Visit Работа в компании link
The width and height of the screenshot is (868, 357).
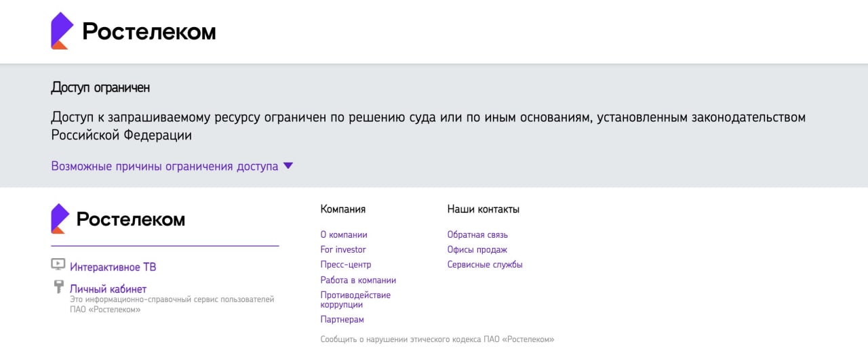point(358,280)
